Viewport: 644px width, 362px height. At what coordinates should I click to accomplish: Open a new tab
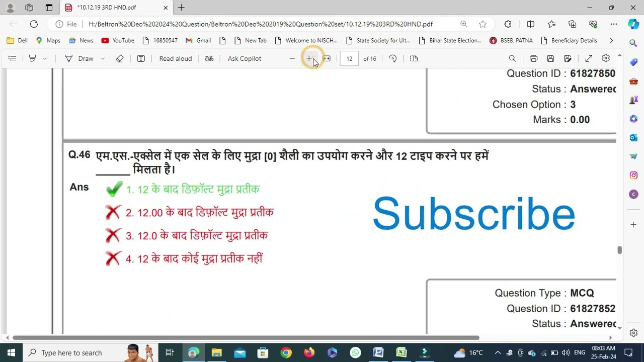[181, 8]
